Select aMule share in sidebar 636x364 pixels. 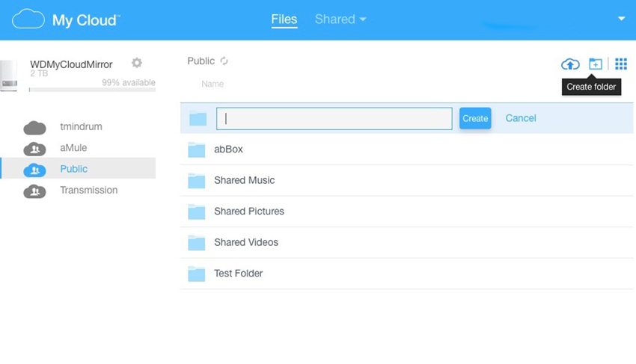[x=73, y=148]
